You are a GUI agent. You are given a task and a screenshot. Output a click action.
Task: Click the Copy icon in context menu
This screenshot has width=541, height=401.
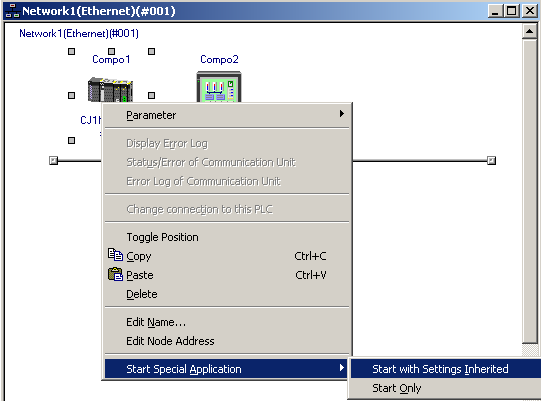(x=115, y=255)
